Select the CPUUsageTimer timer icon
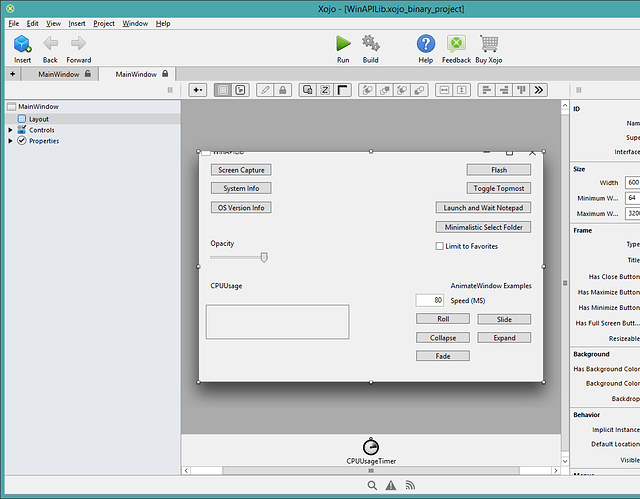The image size is (640, 499). tap(371, 446)
